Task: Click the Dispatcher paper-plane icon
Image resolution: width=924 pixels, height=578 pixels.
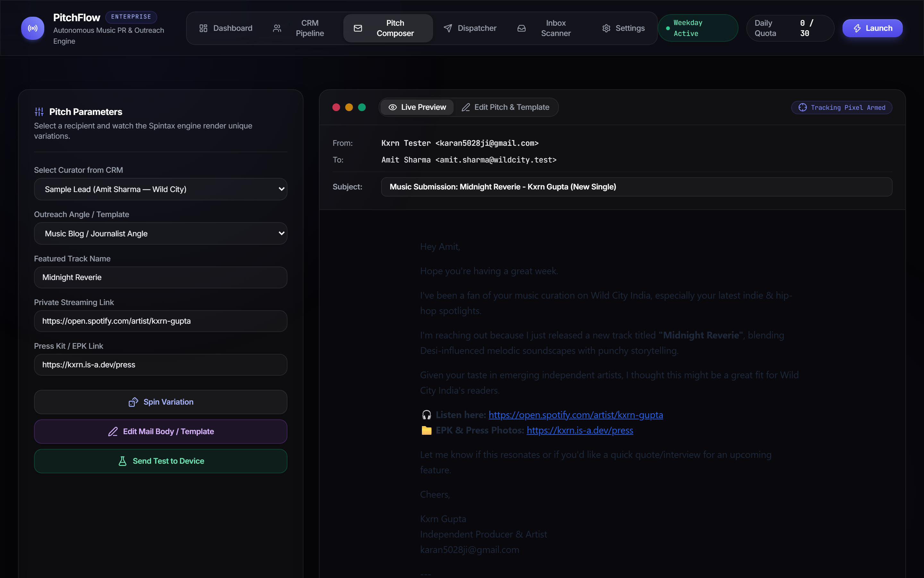Action: click(448, 28)
